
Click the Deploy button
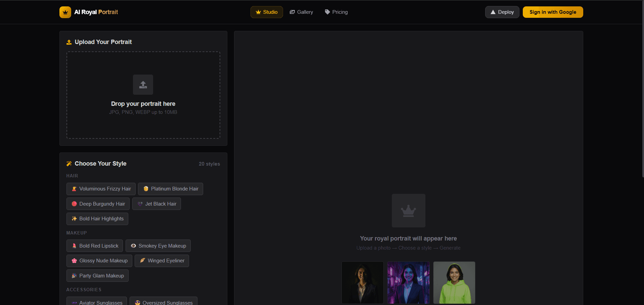point(502,12)
